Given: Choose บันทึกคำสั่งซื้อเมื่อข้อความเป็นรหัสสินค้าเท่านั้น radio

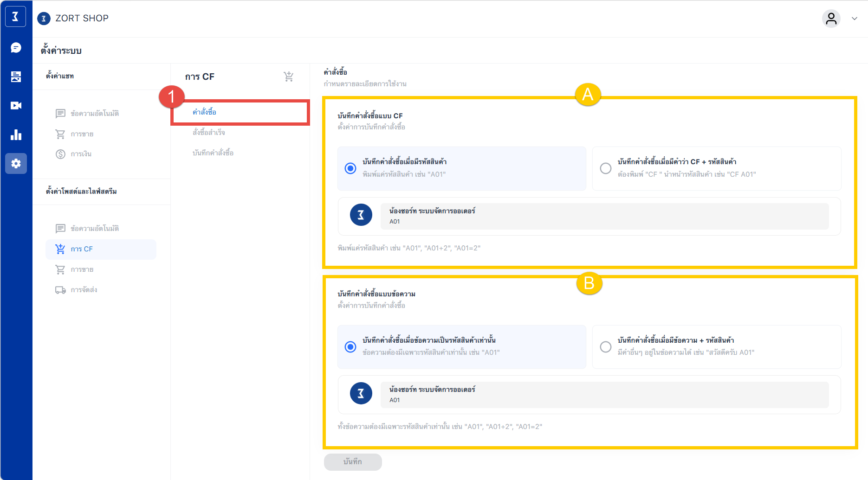Looking at the screenshot, I should click(x=350, y=347).
